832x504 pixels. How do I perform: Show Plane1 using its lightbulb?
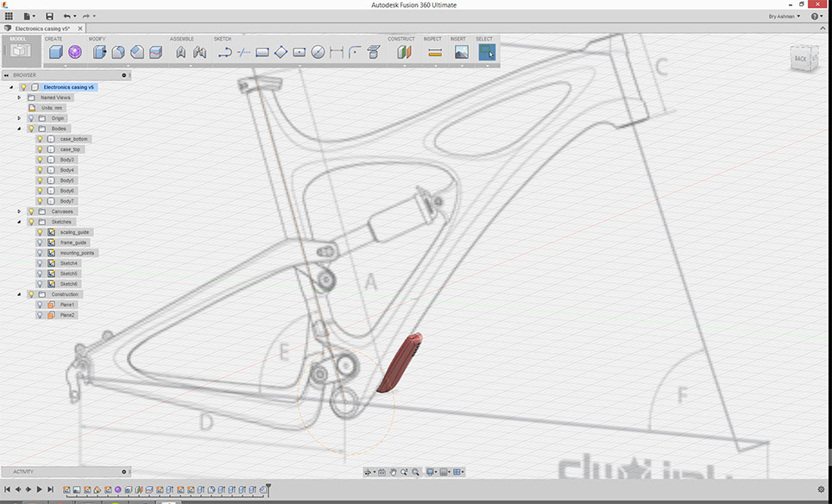(40, 305)
